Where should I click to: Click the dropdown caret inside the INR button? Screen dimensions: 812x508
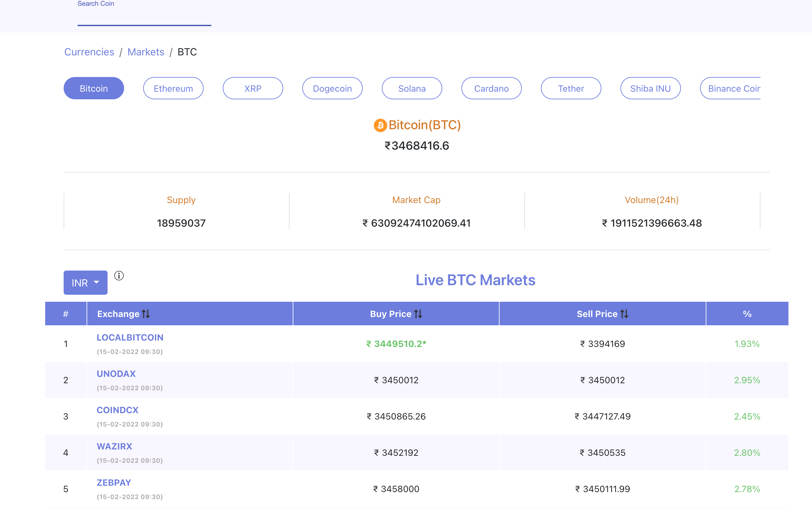pyautogui.click(x=96, y=283)
